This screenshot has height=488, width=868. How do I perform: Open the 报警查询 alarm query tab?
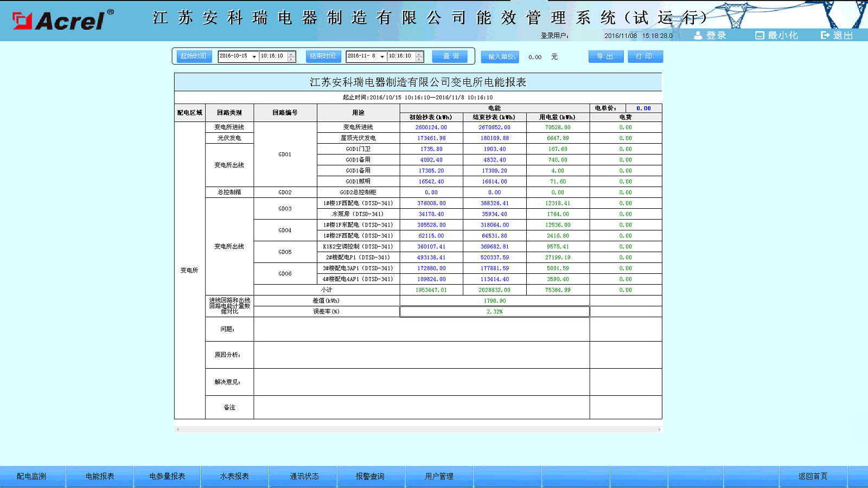(370, 476)
